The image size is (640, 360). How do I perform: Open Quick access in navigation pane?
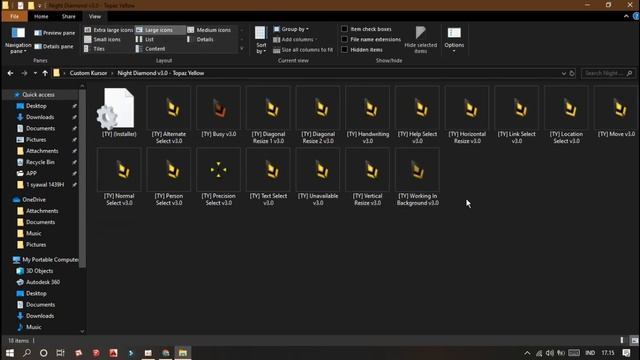38,94
